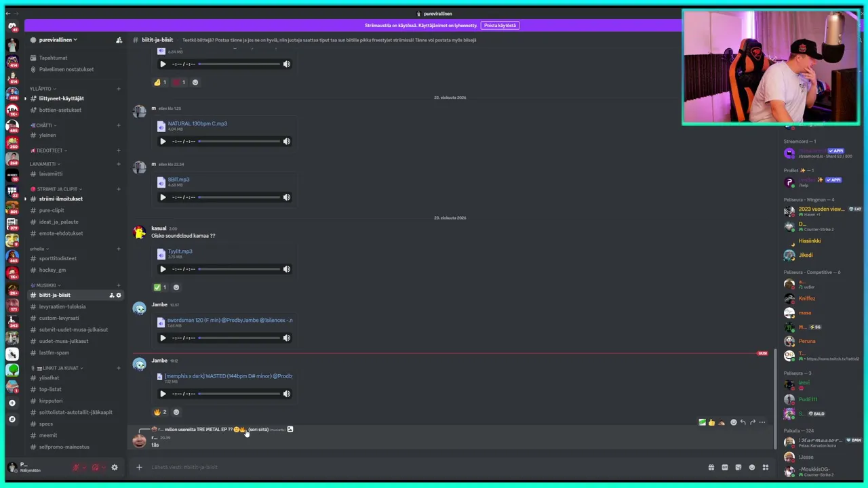Collapse the LINKIT JA KUVAT category
868x488 pixels.
(58, 368)
